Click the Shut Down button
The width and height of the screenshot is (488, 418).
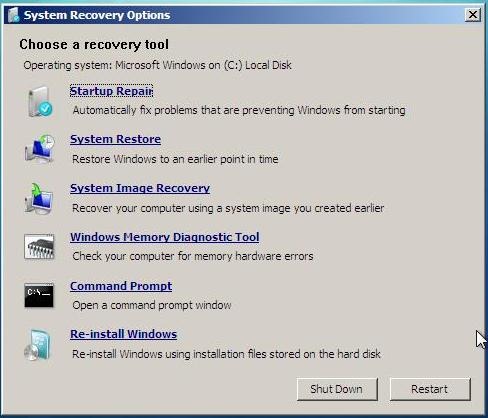click(x=337, y=389)
